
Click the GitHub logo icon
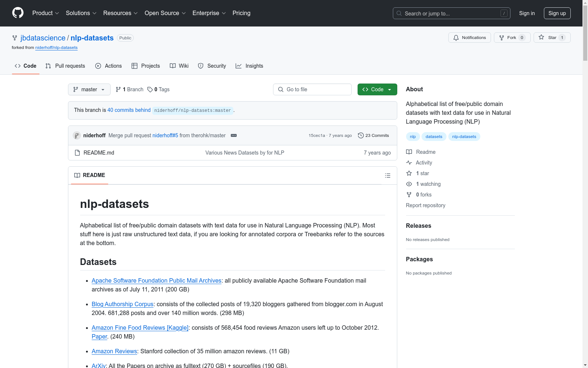tap(18, 13)
